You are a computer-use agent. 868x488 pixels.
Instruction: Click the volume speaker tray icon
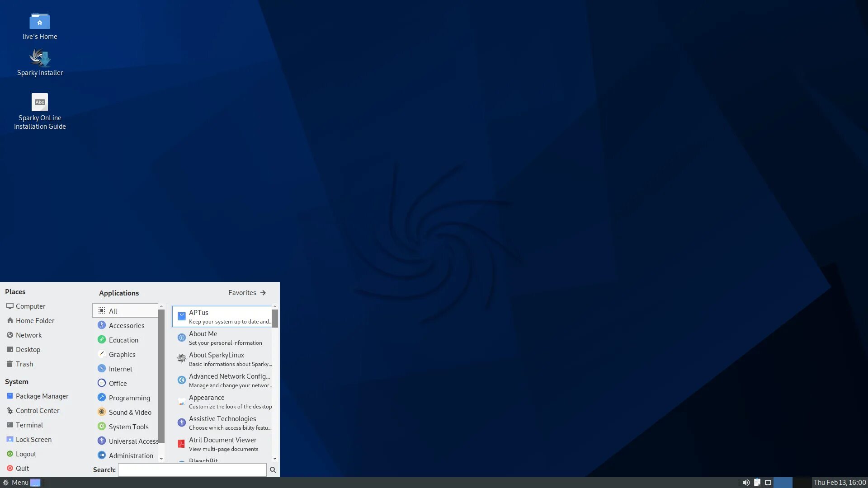[x=746, y=483]
